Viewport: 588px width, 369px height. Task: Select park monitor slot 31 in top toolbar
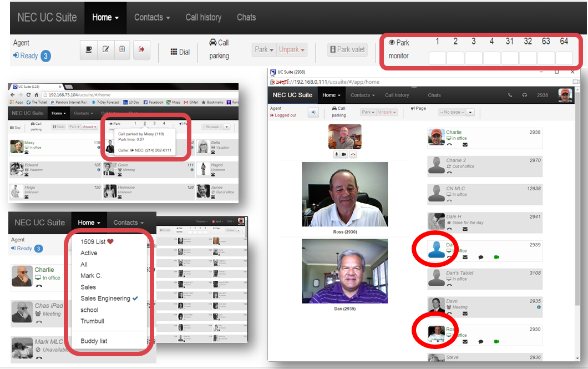[510, 58]
